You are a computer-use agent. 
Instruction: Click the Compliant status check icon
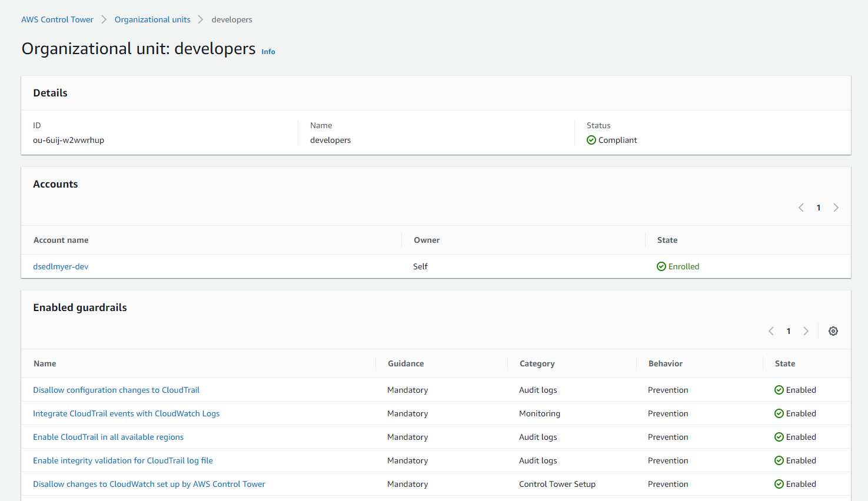591,140
